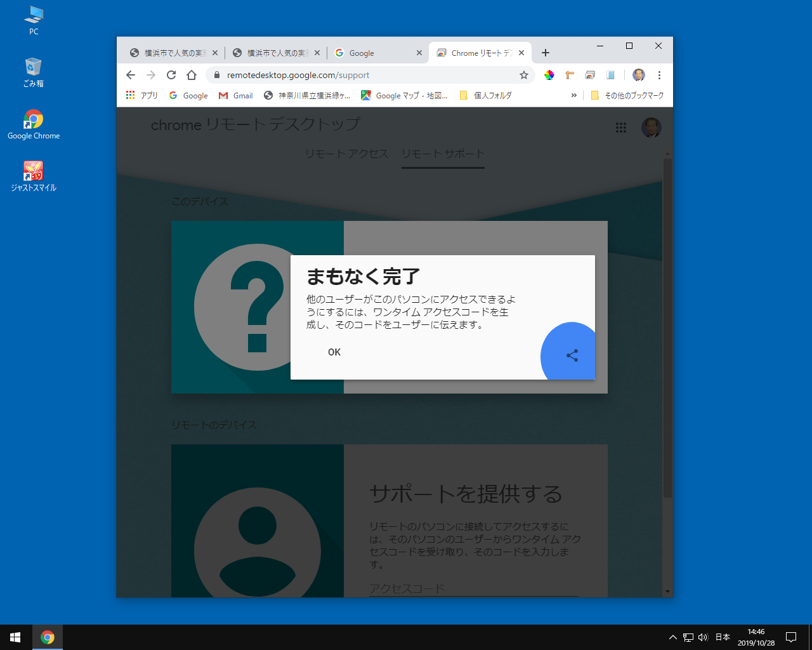The image size is (812, 650).
Task: Click the アクセスコード input field
Action: tap(474, 588)
